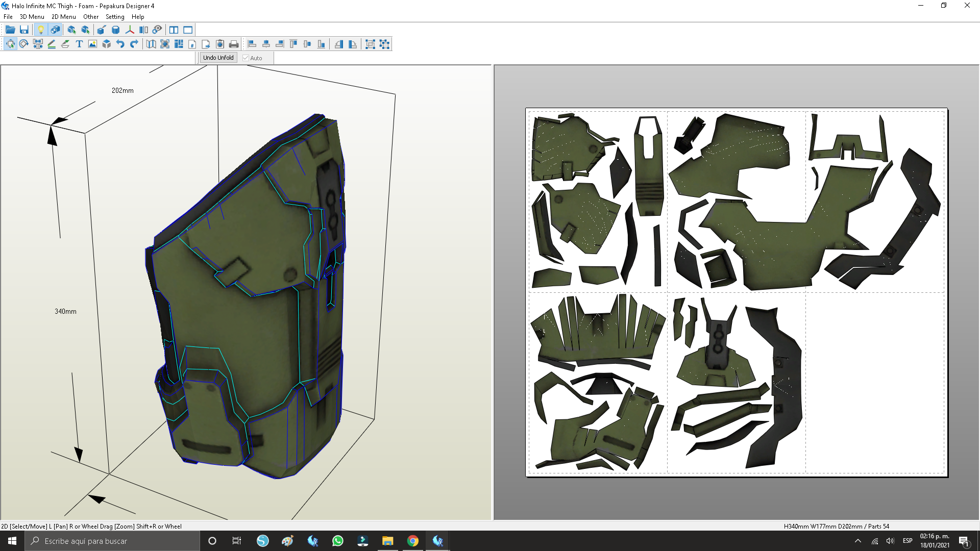Open the 2D Menu
980x551 pixels.
(63, 17)
